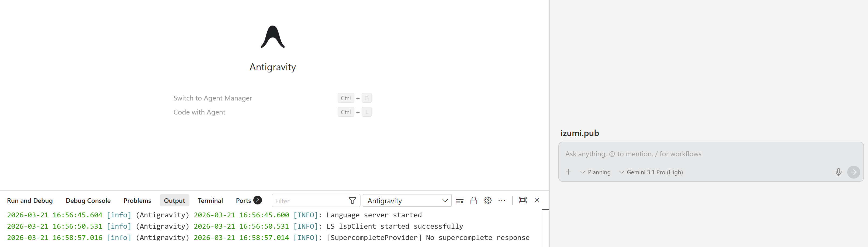Open more actions ellipsis in panel
Viewport: 868px width, 247px height.
(x=502, y=200)
